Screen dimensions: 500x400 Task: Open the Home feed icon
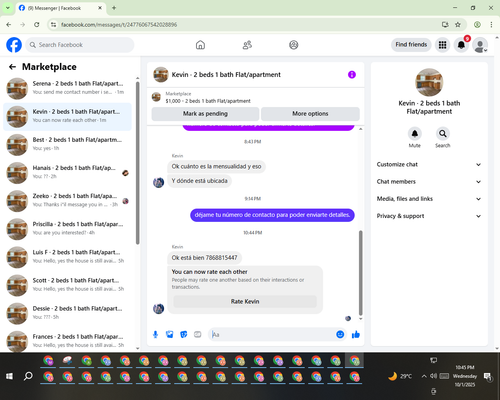[200, 45]
